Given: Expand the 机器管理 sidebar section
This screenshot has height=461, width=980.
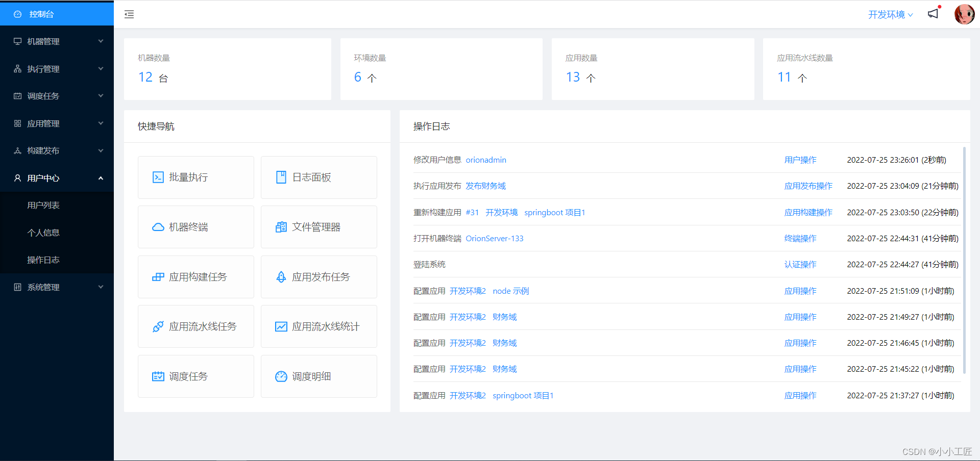Looking at the screenshot, I should coord(57,41).
